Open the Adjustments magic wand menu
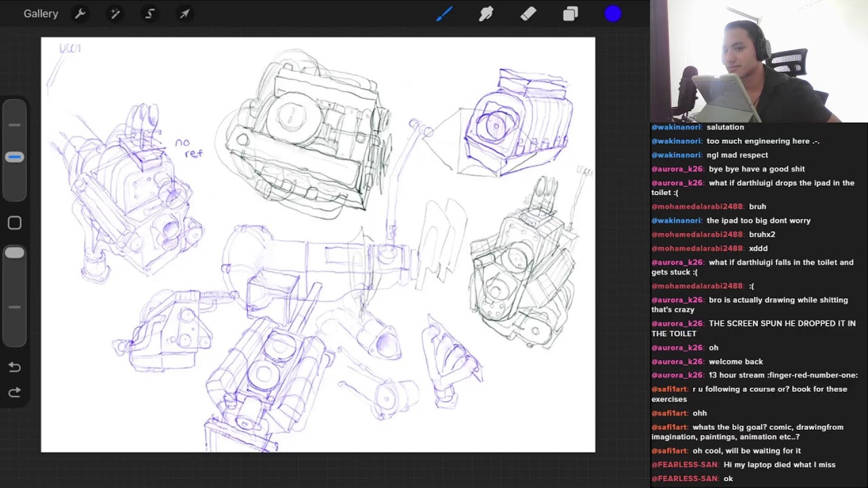The width and height of the screenshot is (868, 488). click(x=115, y=14)
